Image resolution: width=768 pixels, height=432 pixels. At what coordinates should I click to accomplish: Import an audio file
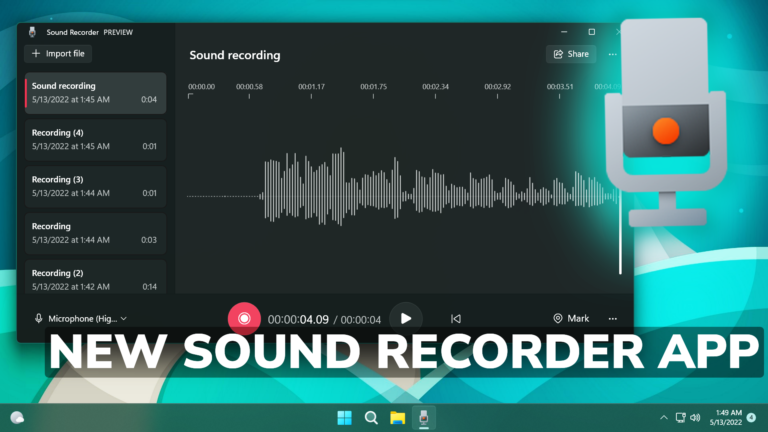pos(59,53)
